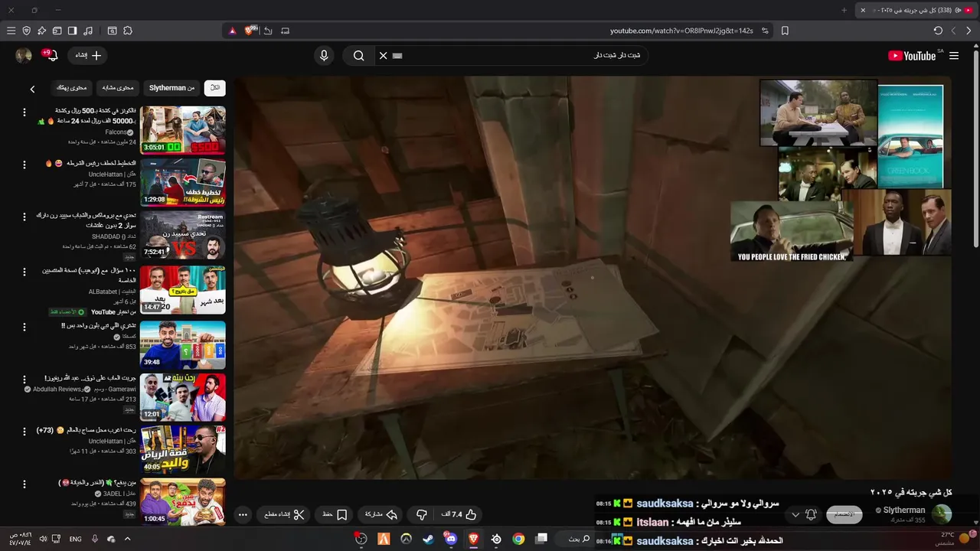The image size is (980, 551).
Task: Open the Slytherman channel name link
Action: coord(904,510)
